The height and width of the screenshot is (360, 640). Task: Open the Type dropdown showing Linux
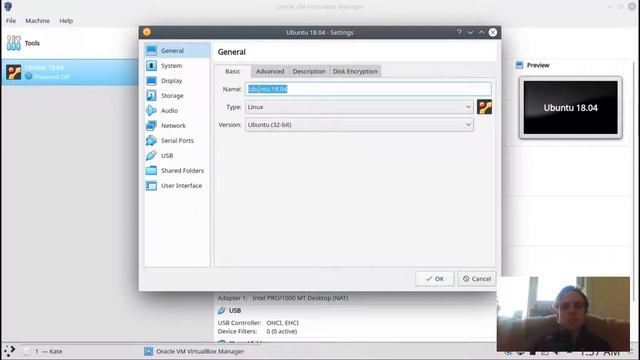point(359,107)
